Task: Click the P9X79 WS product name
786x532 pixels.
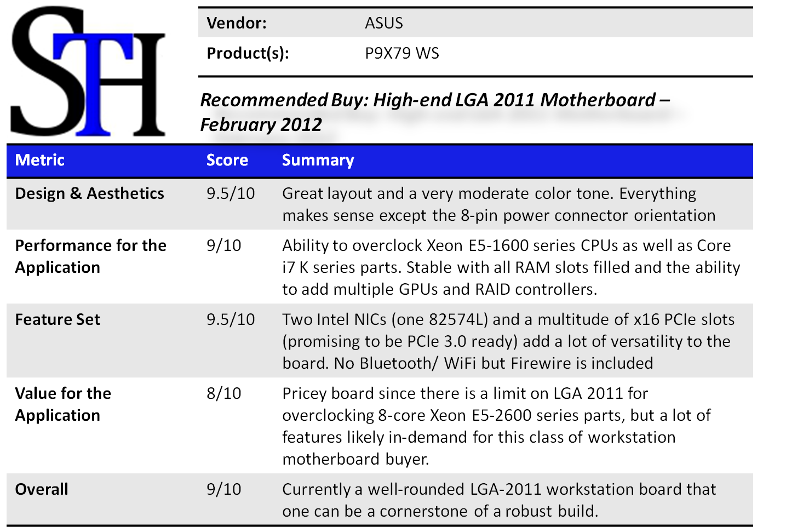Action: click(x=402, y=53)
